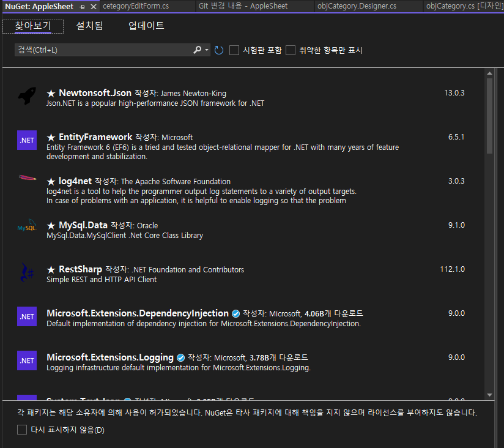
Task: Click the star icon beside Newtonsoft.Json
Action: click(x=51, y=93)
